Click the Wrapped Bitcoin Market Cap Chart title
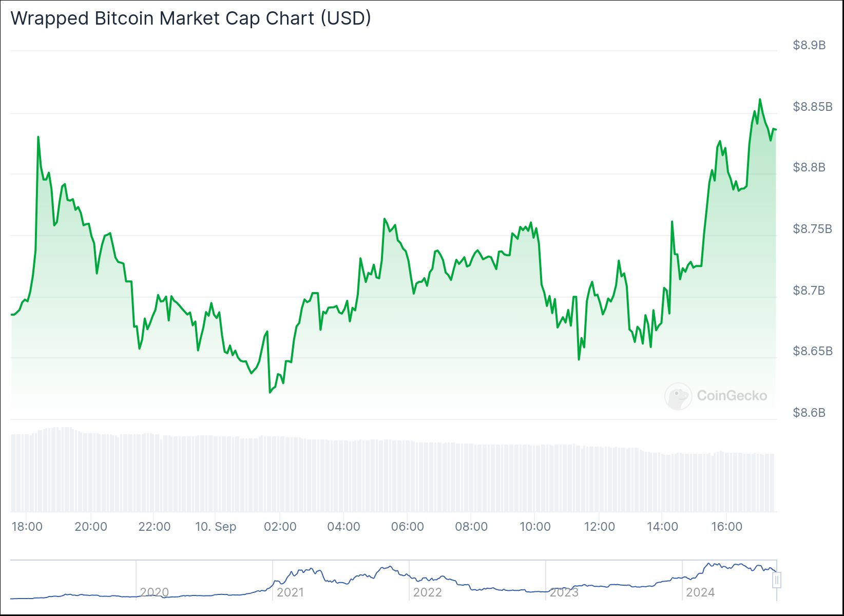 (190, 18)
